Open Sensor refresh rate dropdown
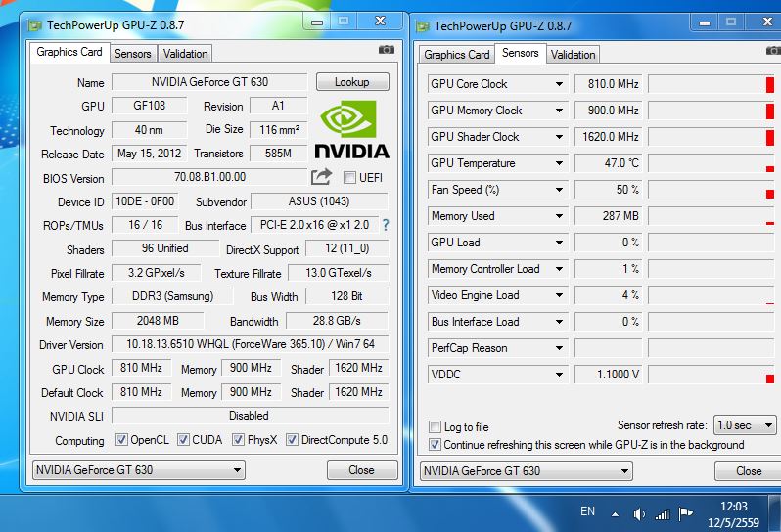 [x=745, y=425]
